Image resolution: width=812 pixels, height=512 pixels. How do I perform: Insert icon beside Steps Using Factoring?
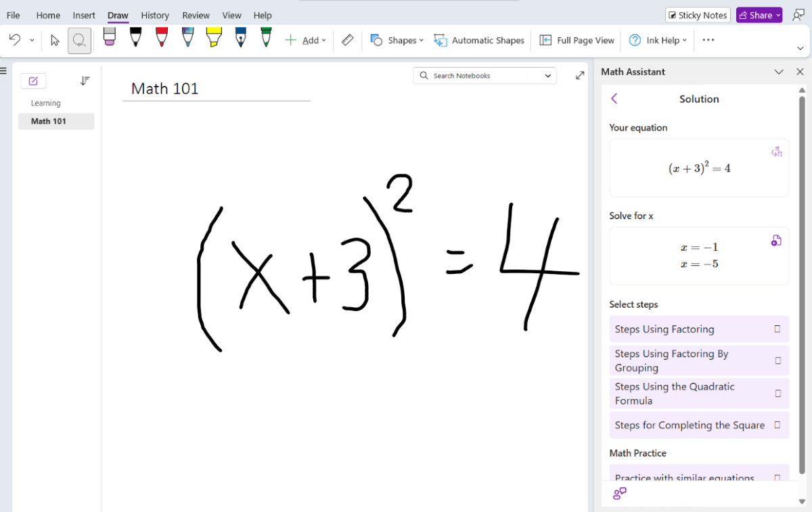coord(777,329)
